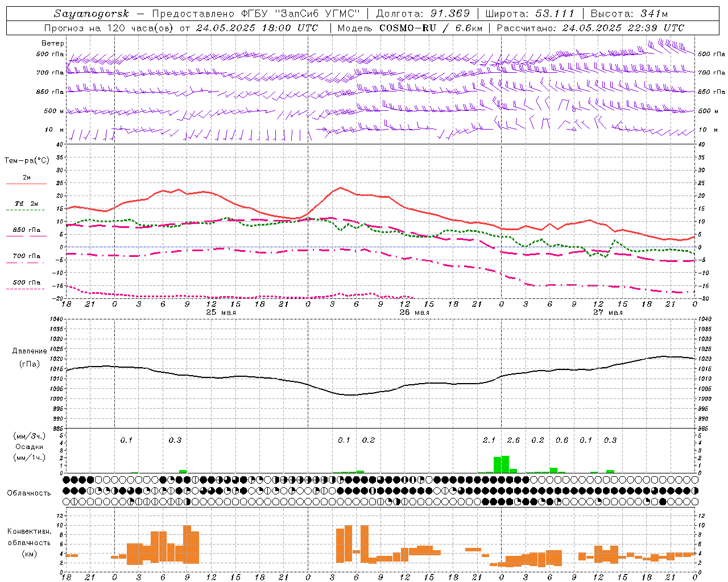728x582 pixels.
Task: Select the "27 мая" date label
Action: (607, 313)
